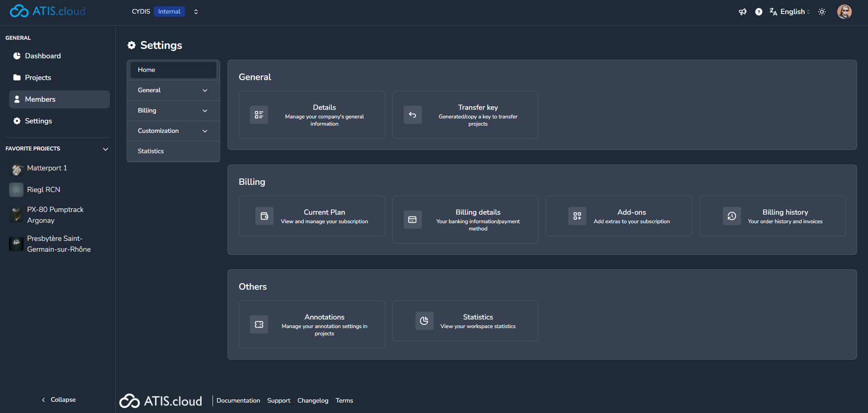The width and height of the screenshot is (868, 413).
Task: Click the Current Plan wallet icon
Action: click(264, 216)
